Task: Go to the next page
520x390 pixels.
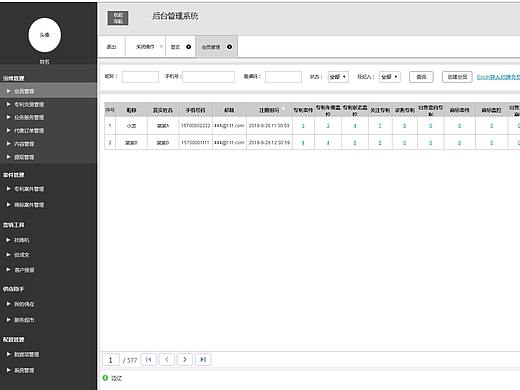Action: click(185, 360)
